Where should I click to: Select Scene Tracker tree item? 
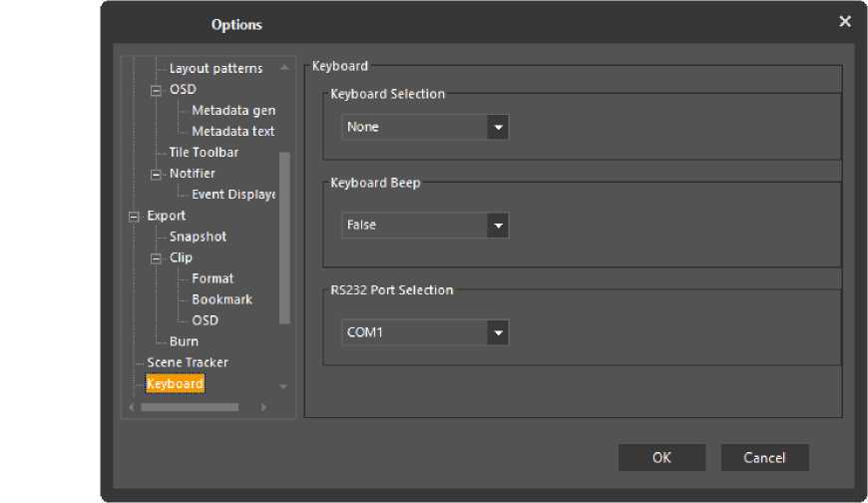point(188,362)
